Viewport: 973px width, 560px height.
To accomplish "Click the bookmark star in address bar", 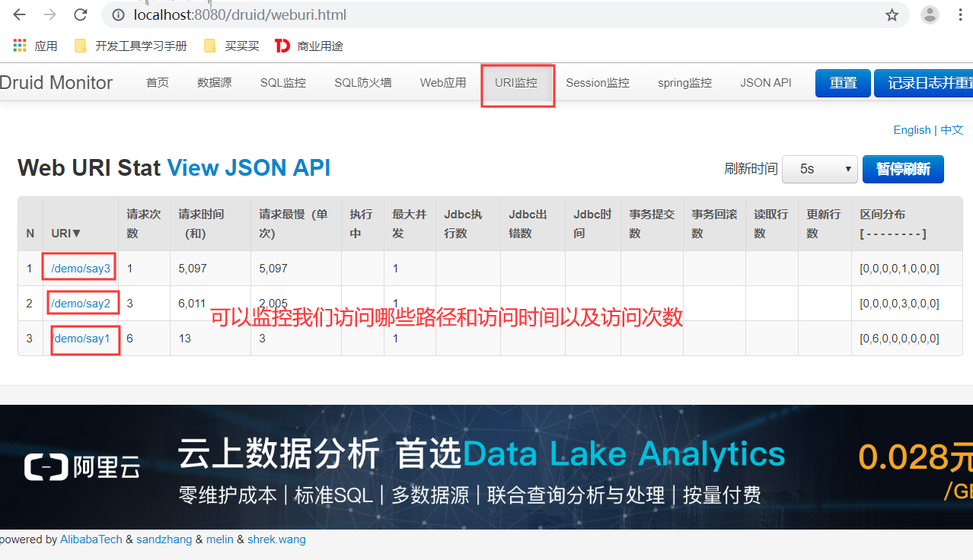I will pos(891,14).
